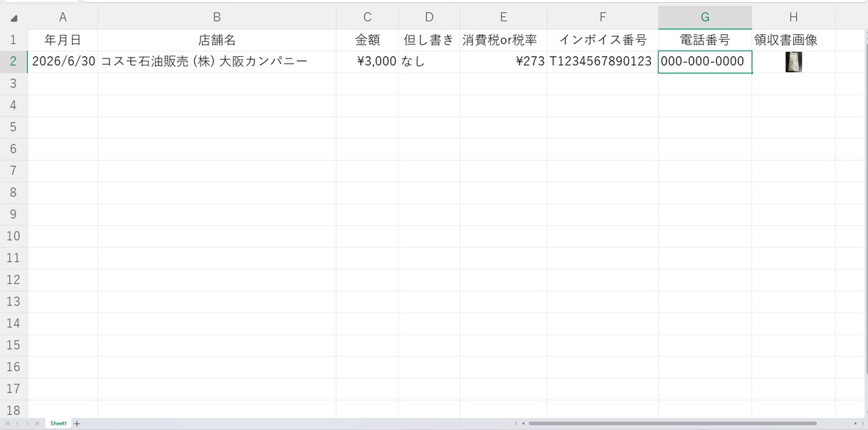Image resolution: width=868 pixels, height=430 pixels.
Task: Click the 年月日 header cell
Action: [x=63, y=40]
